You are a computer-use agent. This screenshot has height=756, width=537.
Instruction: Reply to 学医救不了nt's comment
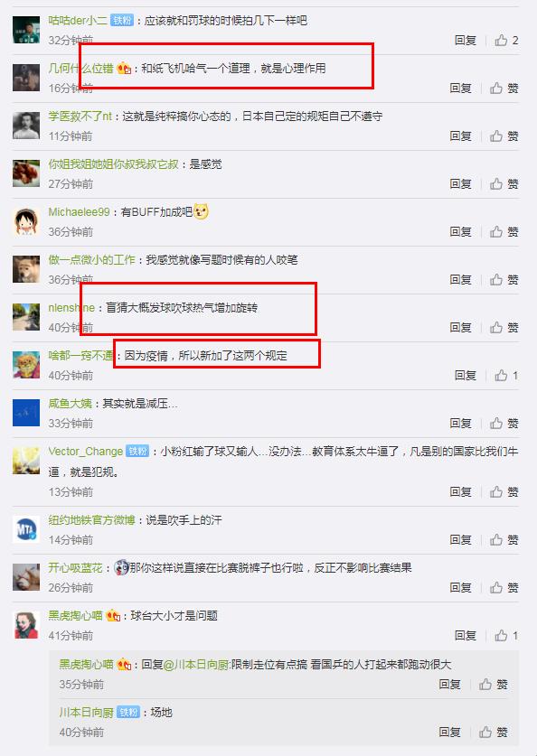(460, 136)
